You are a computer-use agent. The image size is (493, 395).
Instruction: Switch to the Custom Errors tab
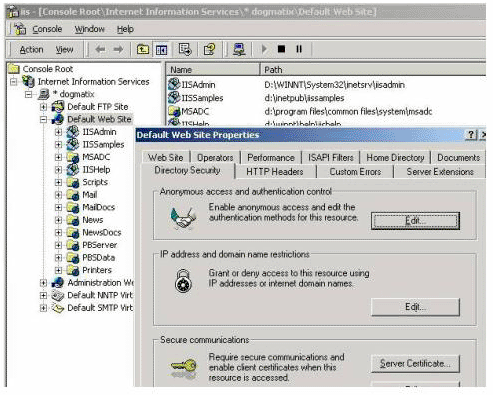coord(355,172)
